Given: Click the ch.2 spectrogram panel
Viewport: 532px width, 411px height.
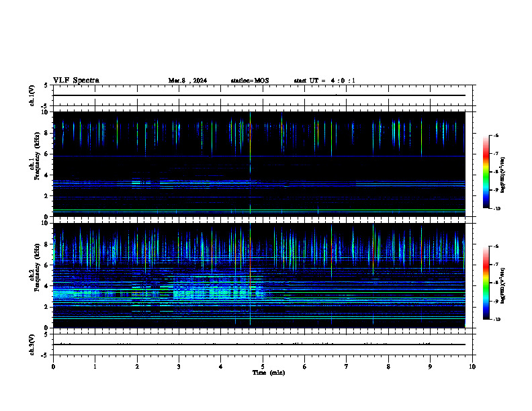Looking at the screenshot, I should pos(259,275).
